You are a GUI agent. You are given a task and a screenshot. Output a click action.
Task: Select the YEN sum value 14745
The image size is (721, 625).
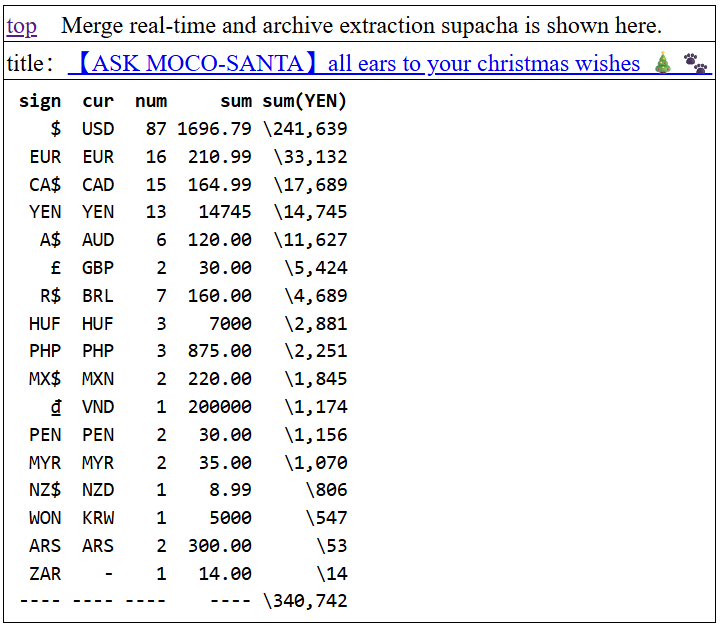click(x=225, y=212)
